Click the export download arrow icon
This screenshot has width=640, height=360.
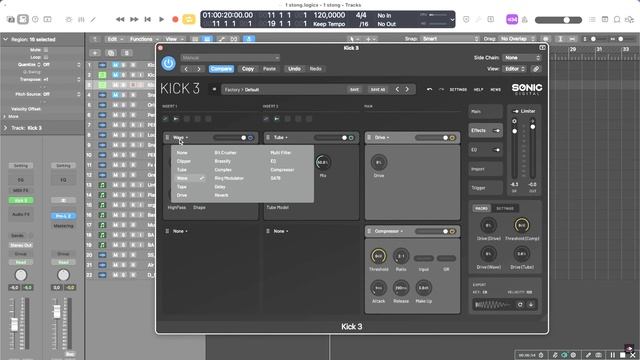(x=531, y=304)
